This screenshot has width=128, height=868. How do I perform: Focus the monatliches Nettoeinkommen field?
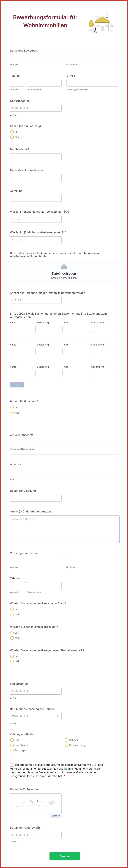36,219
